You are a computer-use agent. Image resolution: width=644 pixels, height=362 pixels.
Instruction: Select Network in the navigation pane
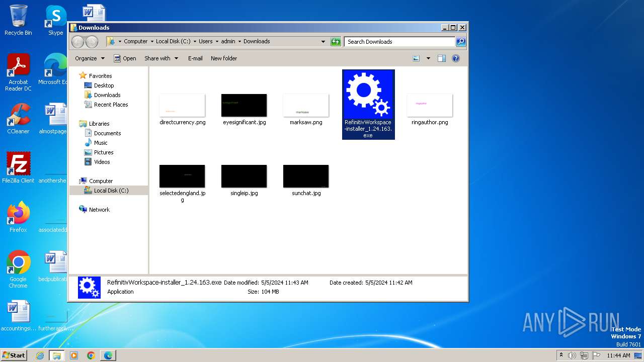tap(99, 210)
